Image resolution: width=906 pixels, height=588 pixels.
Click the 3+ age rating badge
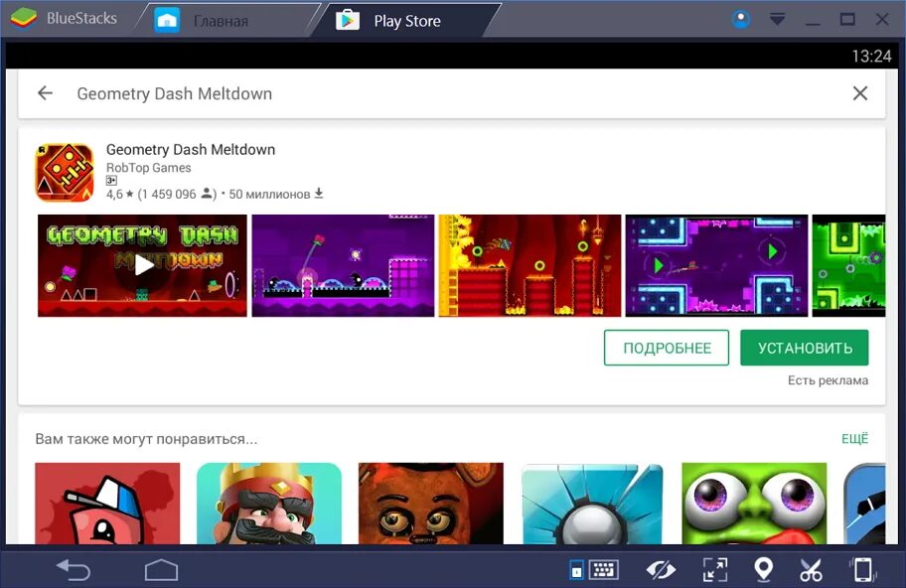coord(111,180)
